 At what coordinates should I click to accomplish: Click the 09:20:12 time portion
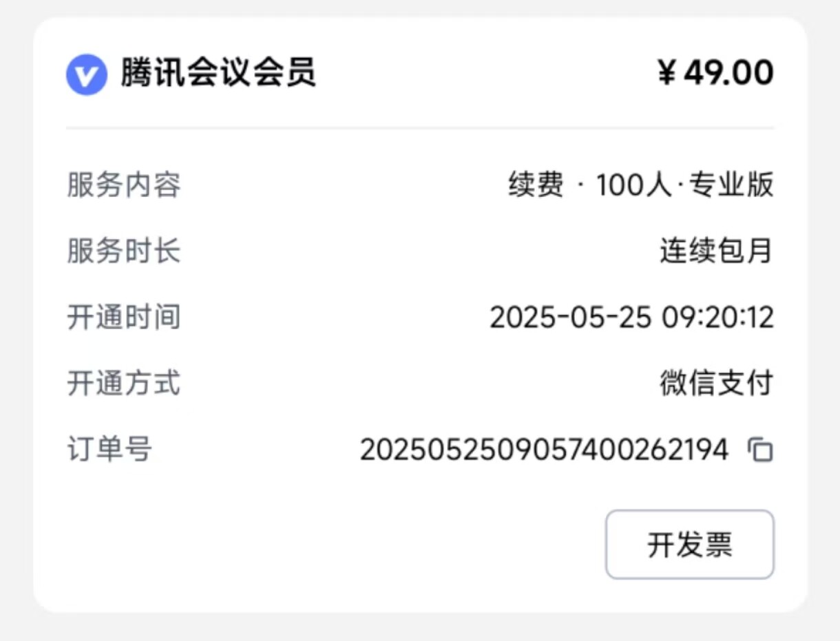click(x=718, y=317)
